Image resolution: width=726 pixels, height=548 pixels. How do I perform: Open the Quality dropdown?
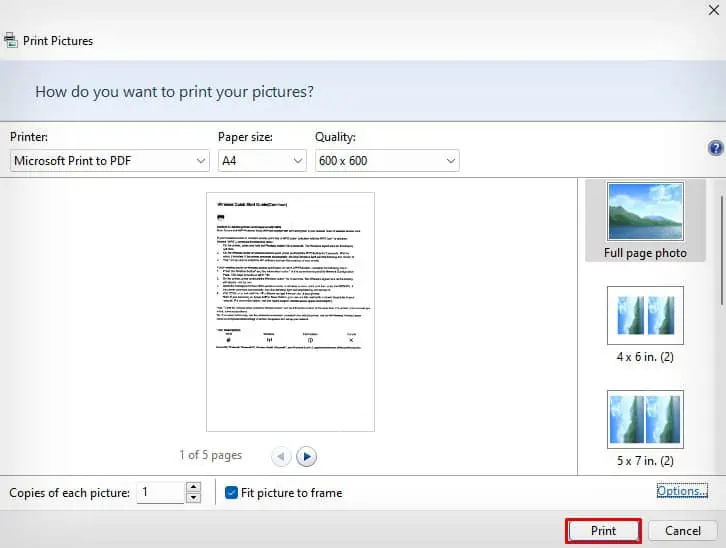click(386, 160)
